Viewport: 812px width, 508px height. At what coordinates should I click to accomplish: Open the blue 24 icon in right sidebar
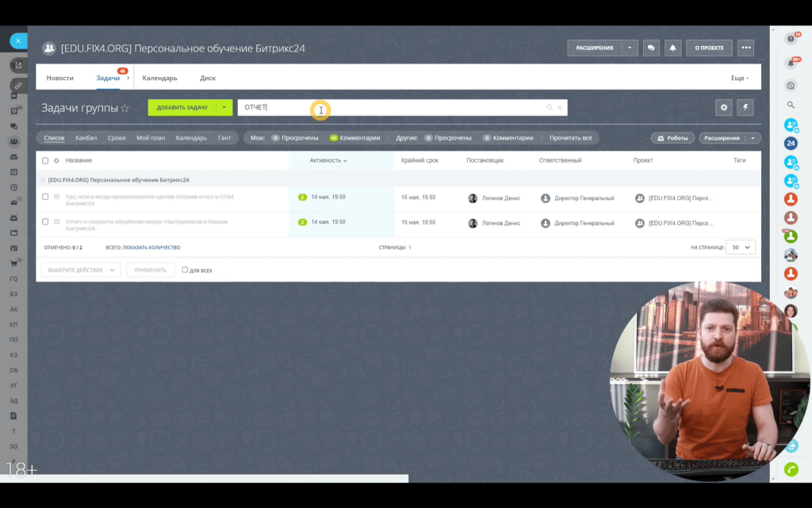tap(791, 143)
